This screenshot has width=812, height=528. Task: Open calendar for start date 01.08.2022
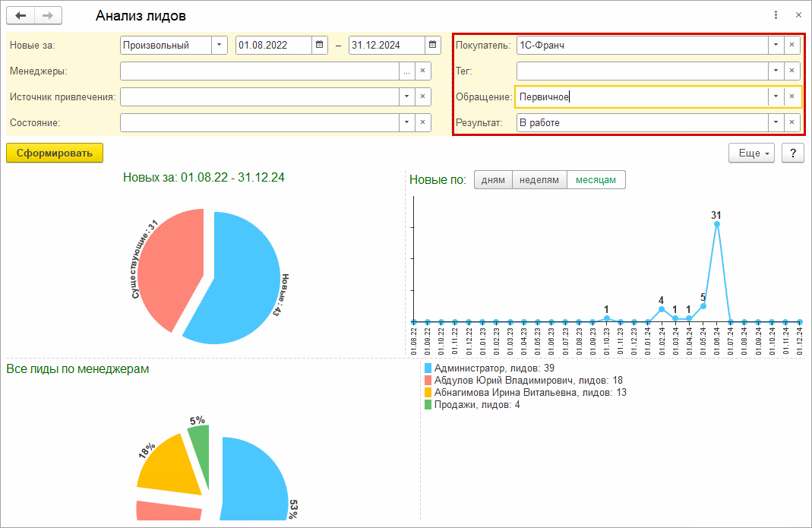tap(320, 45)
